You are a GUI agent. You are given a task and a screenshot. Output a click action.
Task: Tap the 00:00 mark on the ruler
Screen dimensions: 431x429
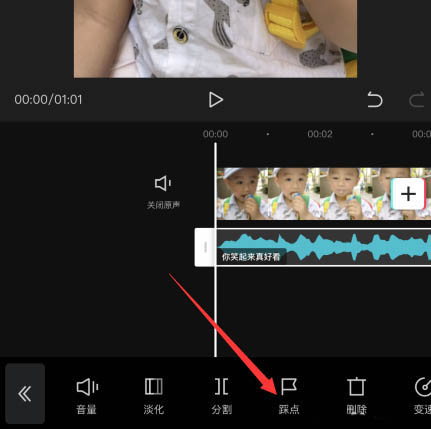215,134
